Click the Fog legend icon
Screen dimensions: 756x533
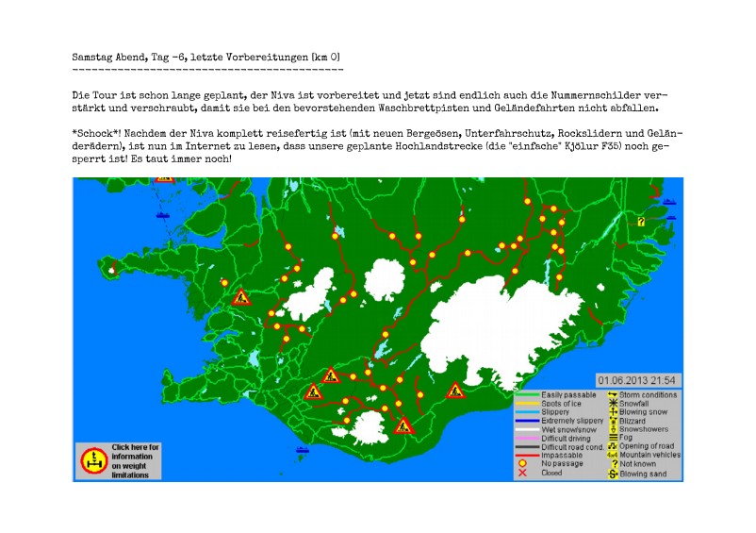pyautogui.click(x=612, y=437)
